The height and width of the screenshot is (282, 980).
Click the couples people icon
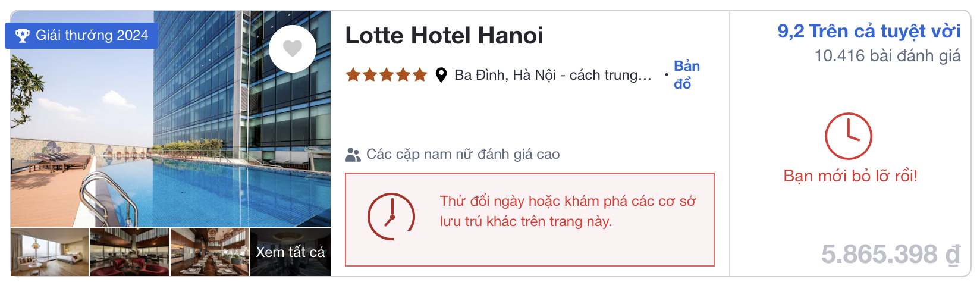click(353, 155)
